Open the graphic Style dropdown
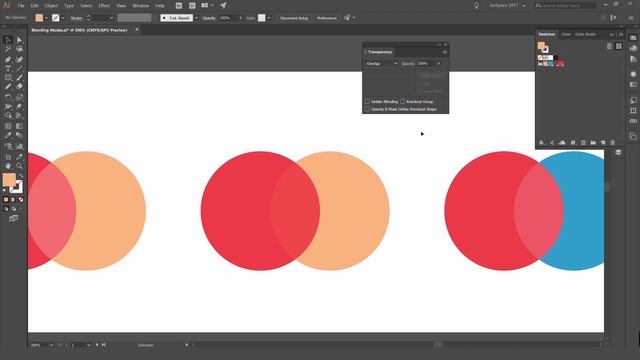Viewport: 640px width, 360px height. pyautogui.click(x=269, y=18)
